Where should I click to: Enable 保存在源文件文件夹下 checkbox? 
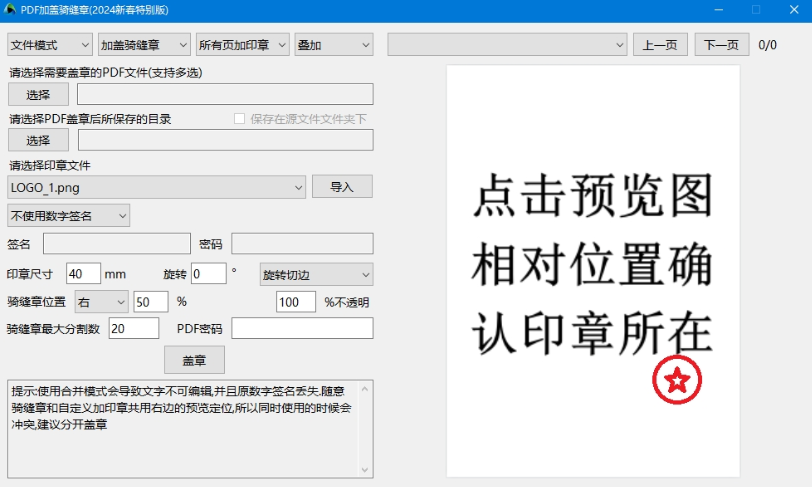[239, 119]
